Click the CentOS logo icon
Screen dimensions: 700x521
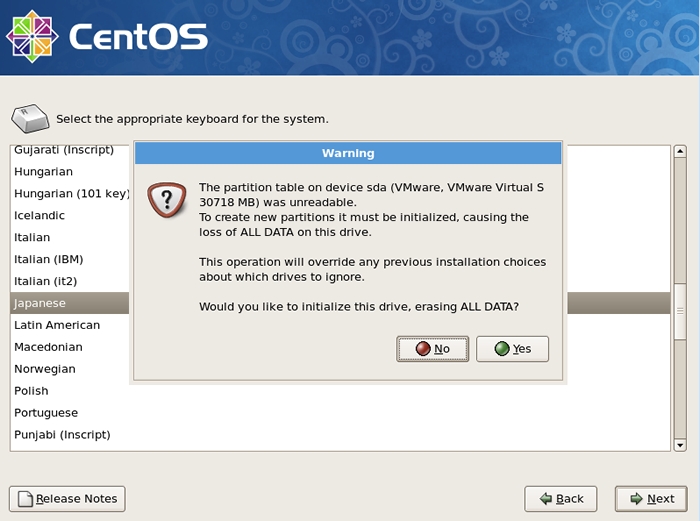coord(32,36)
